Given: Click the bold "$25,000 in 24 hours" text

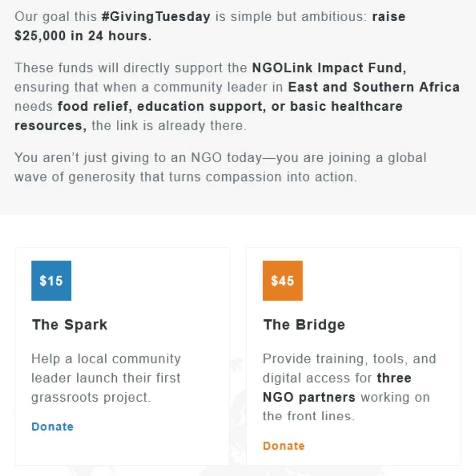Looking at the screenshot, I should coord(83,36).
